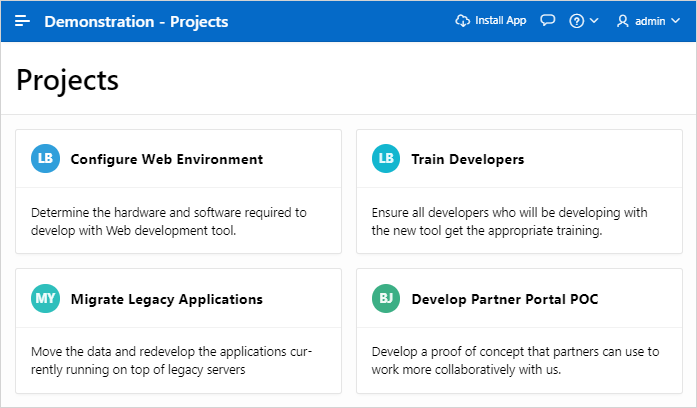The width and height of the screenshot is (697, 408).
Task: Click the help question mark icon
Action: tap(577, 21)
